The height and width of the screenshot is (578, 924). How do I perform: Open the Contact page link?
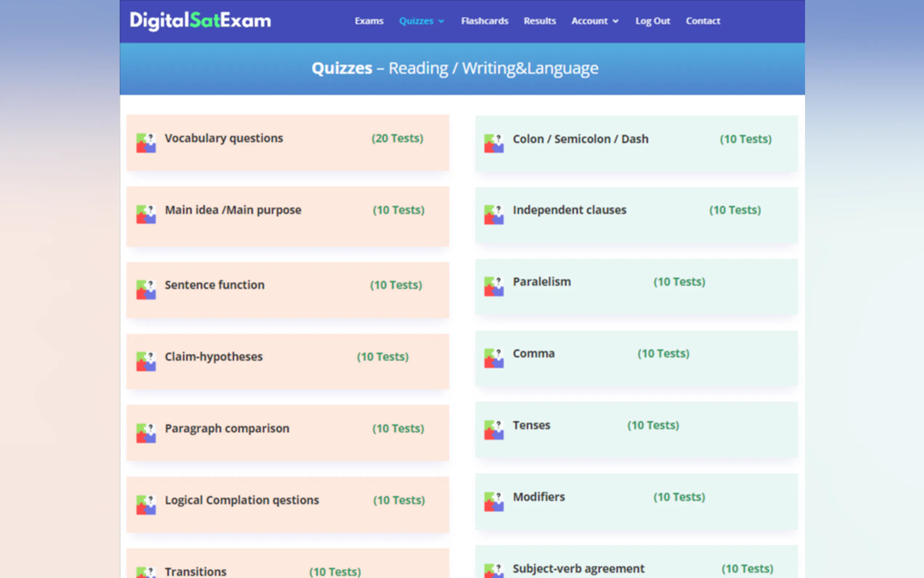pos(702,21)
